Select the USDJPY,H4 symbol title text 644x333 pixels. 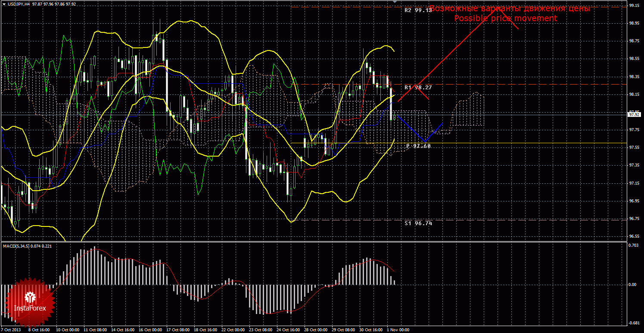pyautogui.click(x=19, y=4)
